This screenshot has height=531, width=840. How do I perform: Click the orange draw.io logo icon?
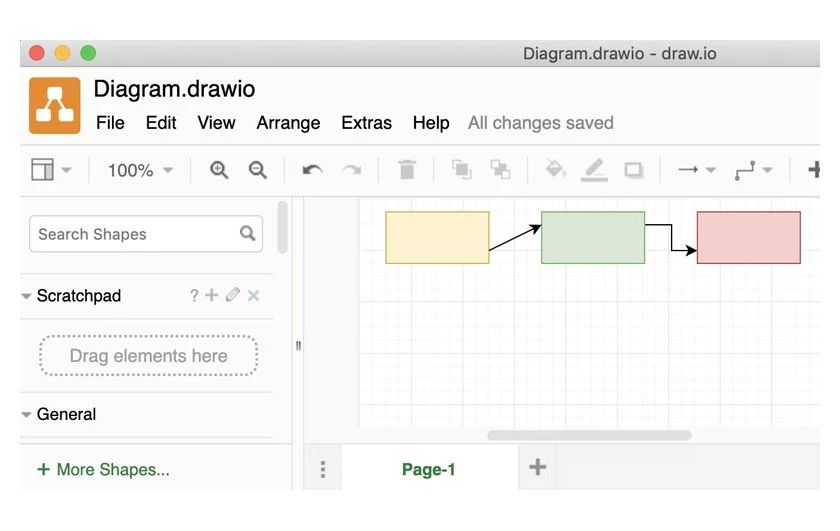point(55,106)
